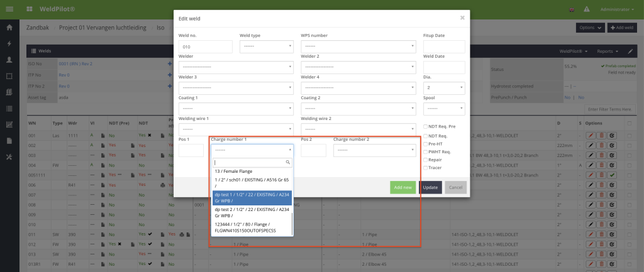
Task: Click the lightning bolt sidebar icon
Action: coord(9,44)
